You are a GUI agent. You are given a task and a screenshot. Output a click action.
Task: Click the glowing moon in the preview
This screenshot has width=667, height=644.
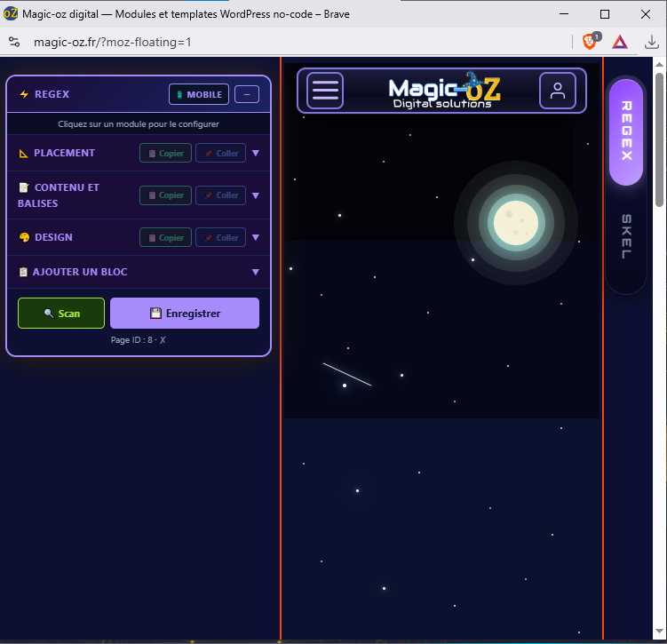[516, 223]
